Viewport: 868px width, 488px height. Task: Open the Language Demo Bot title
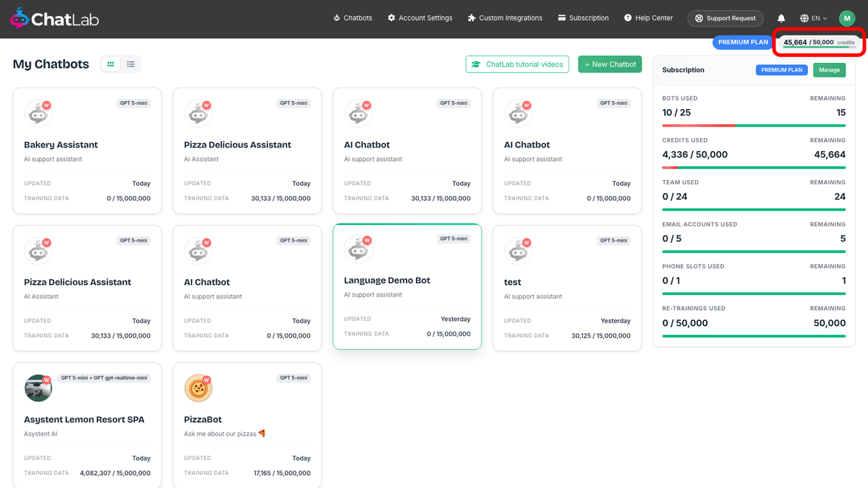pyautogui.click(x=387, y=280)
